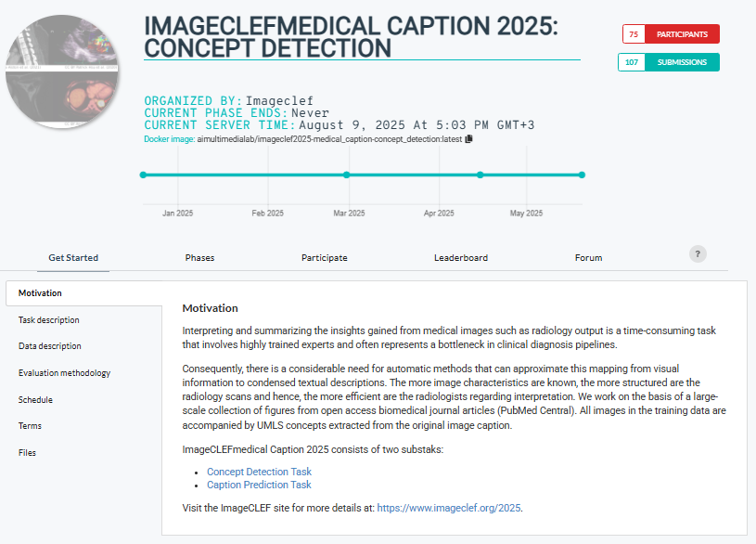Open the Get Started tab
Viewport: 756px width, 544px height.
pyautogui.click(x=73, y=258)
